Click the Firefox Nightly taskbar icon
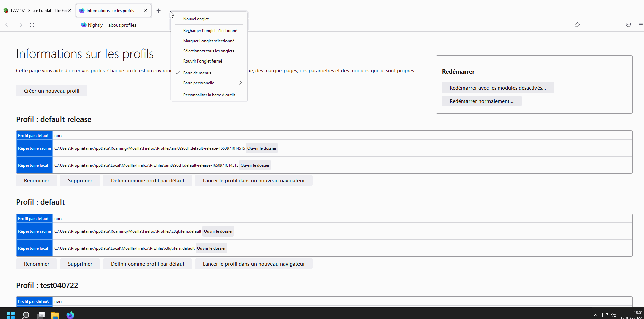This screenshot has height=319, width=644. [x=70, y=315]
